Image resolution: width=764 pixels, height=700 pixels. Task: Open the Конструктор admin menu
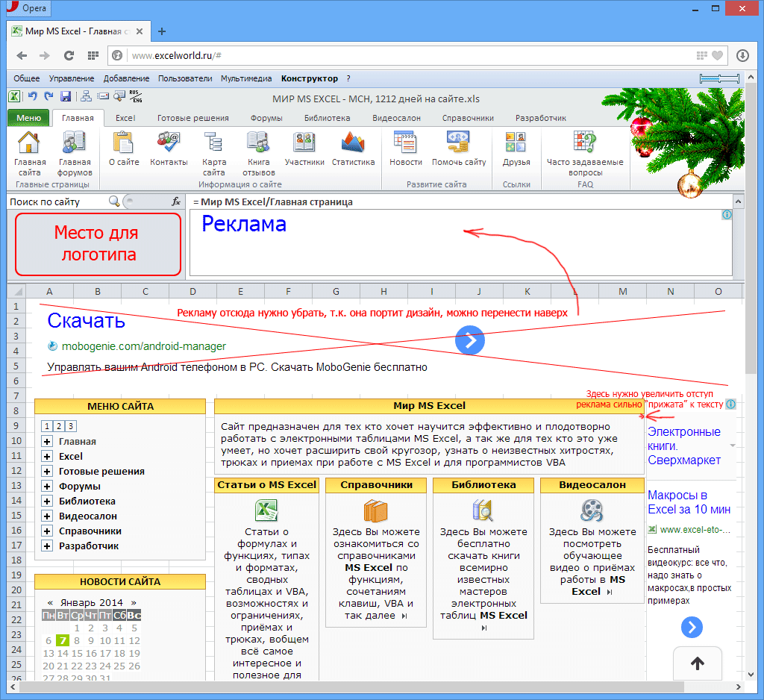(x=310, y=78)
